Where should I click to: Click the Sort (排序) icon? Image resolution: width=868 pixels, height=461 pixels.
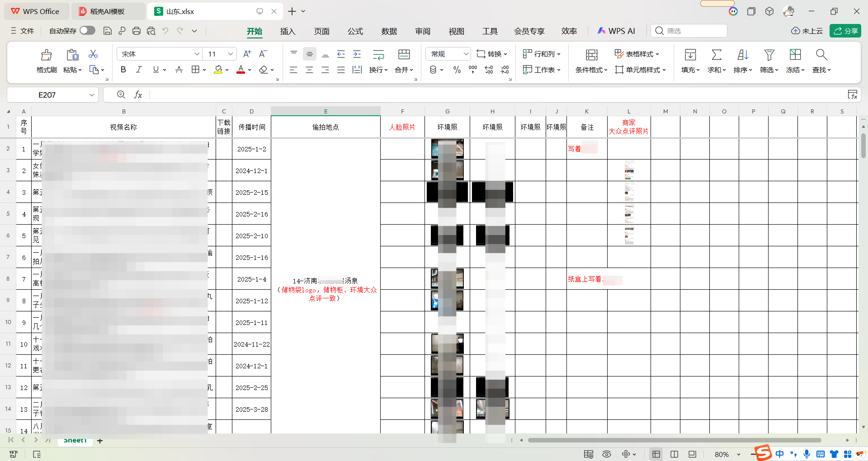[x=743, y=55]
